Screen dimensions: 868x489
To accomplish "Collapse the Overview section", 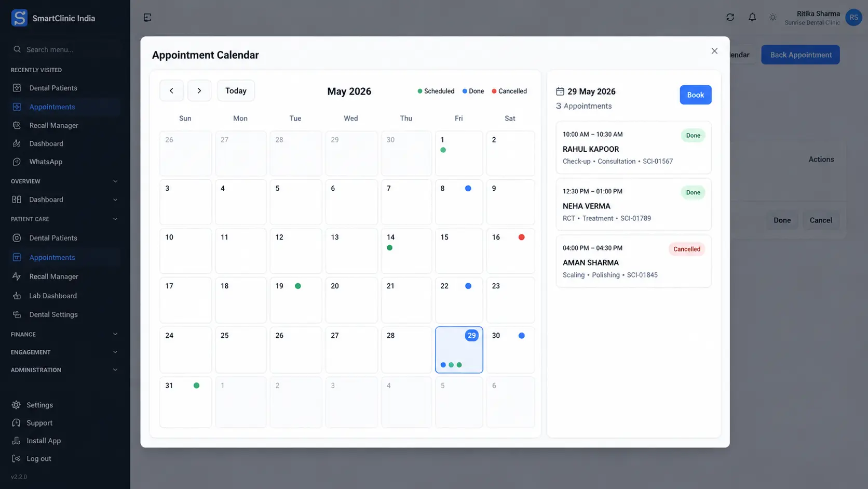I will point(115,181).
